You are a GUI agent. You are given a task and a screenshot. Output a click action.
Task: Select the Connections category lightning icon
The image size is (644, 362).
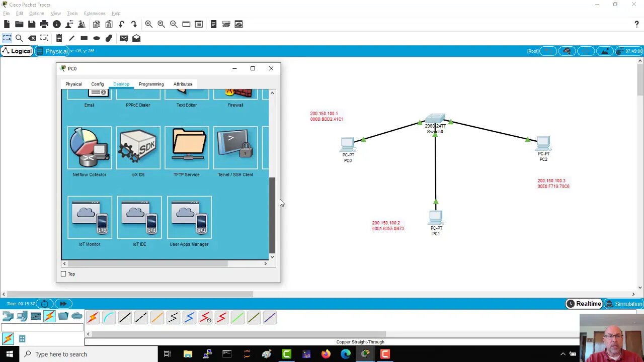[49, 316]
